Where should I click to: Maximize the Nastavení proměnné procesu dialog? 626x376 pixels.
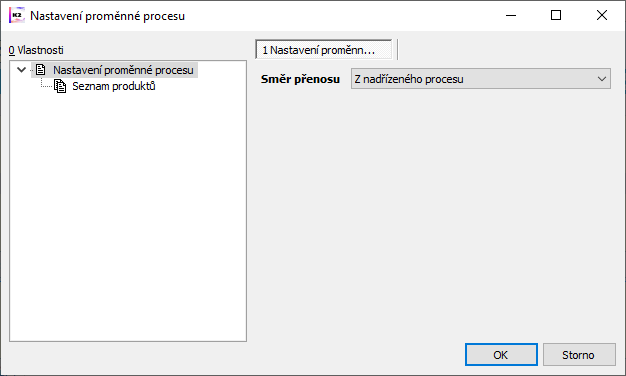556,15
